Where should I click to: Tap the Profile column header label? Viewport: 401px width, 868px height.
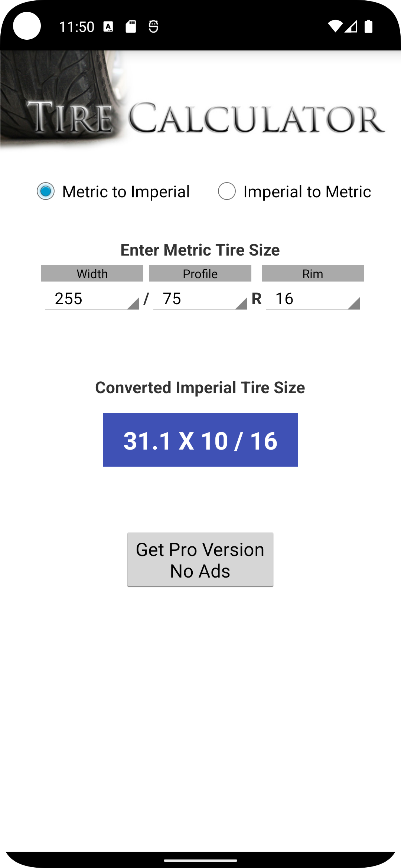coord(200,274)
